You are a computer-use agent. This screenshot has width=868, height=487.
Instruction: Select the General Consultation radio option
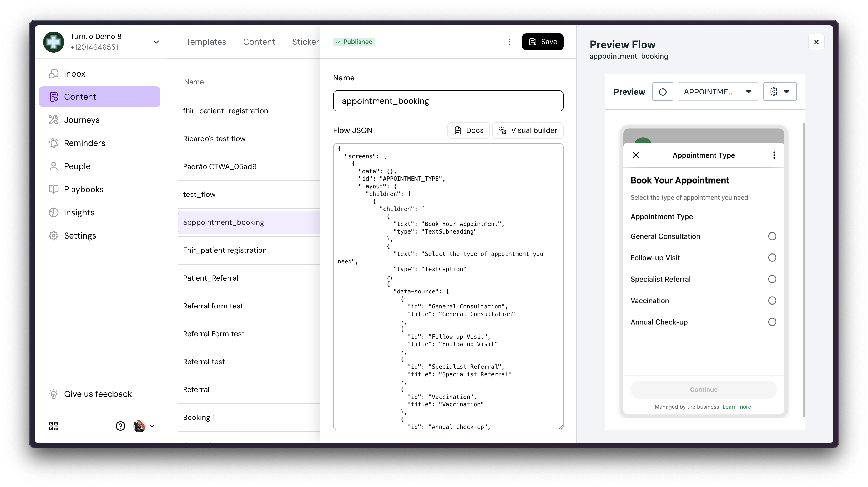click(772, 236)
